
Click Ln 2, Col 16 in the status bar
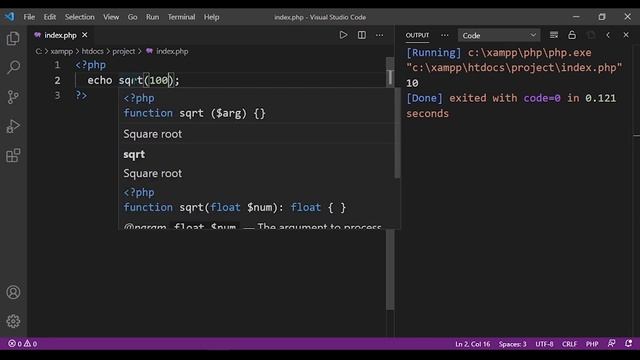pos(472,344)
